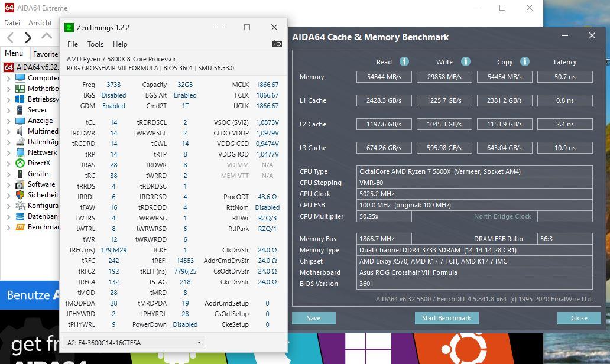Viewport: 610px width, 364px height.
Task: Click the Copy info icon
Action: pyautogui.click(x=525, y=61)
